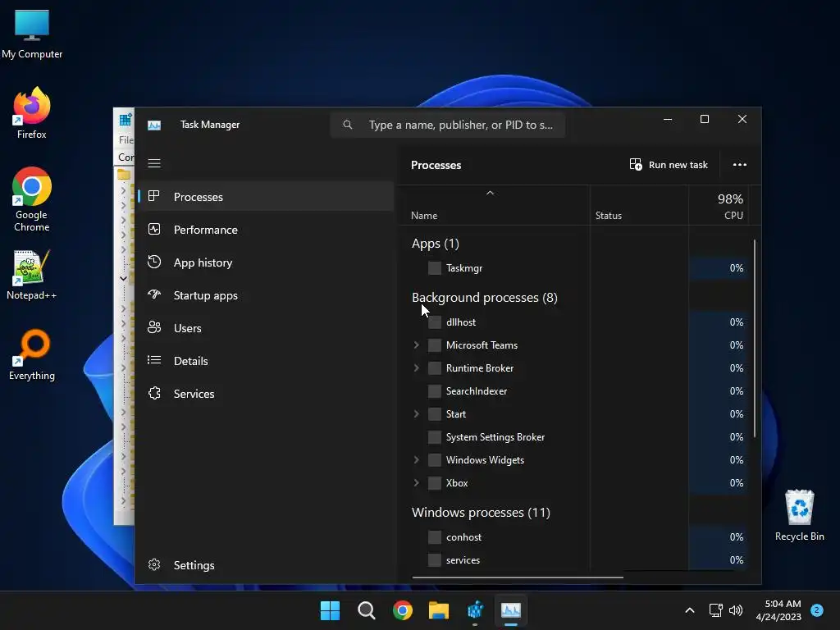Click the System Settings Broker process icon
This screenshot has height=630, width=840.
coord(435,437)
